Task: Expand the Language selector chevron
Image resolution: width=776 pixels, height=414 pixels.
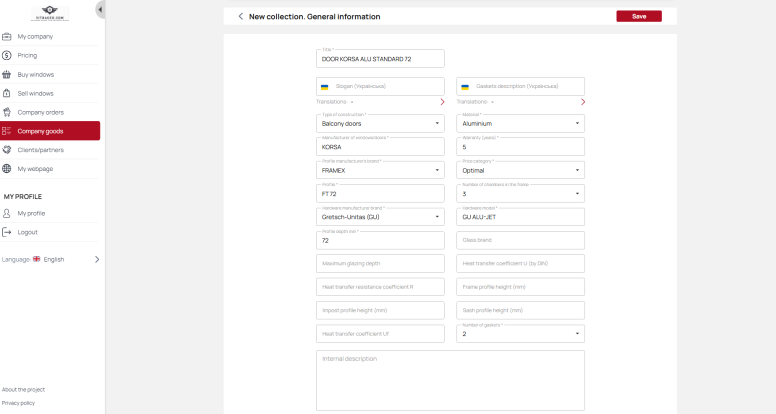Action: point(97,259)
